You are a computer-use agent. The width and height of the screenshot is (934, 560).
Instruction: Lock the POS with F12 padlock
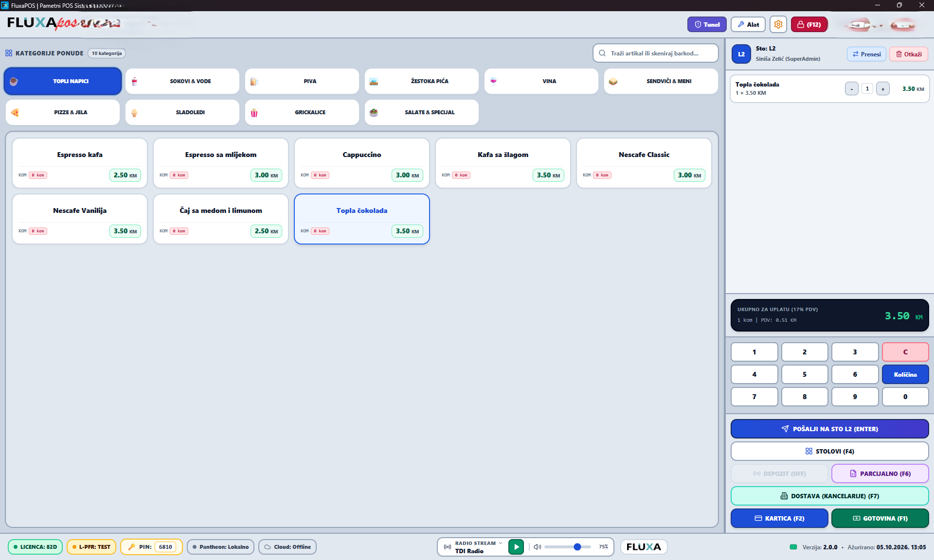coord(808,24)
